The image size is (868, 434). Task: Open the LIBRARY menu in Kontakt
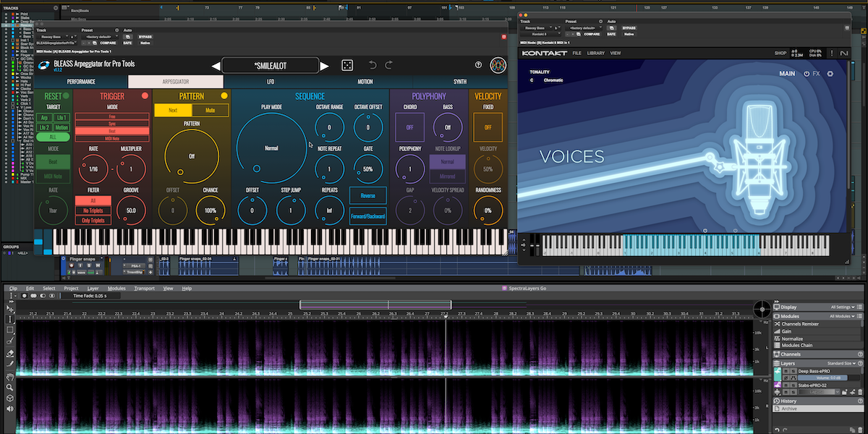point(595,53)
